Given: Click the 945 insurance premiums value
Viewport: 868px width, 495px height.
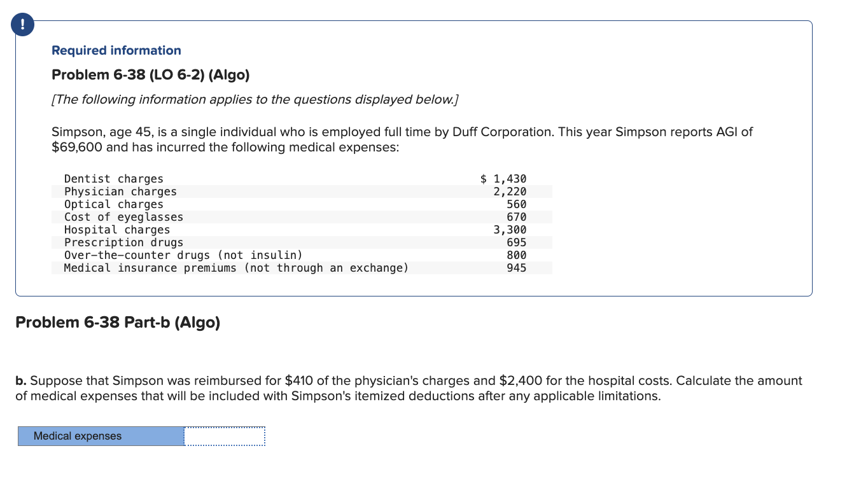Looking at the screenshot, I should (x=519, y=268).
